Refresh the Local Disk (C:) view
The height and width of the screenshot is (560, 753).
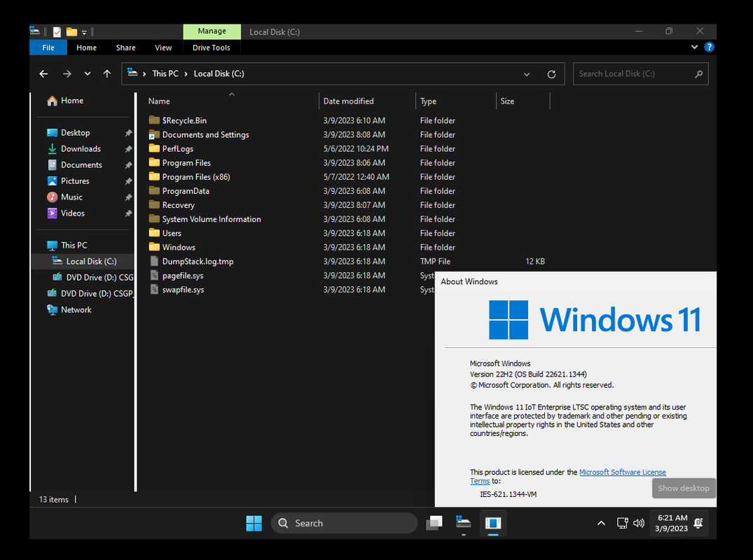click(x=552, y=74)
